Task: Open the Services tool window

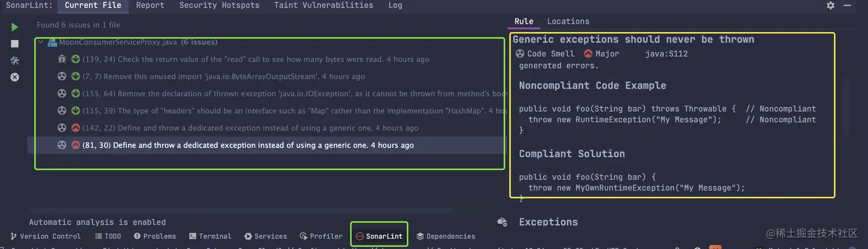Action: click(266, 236)
